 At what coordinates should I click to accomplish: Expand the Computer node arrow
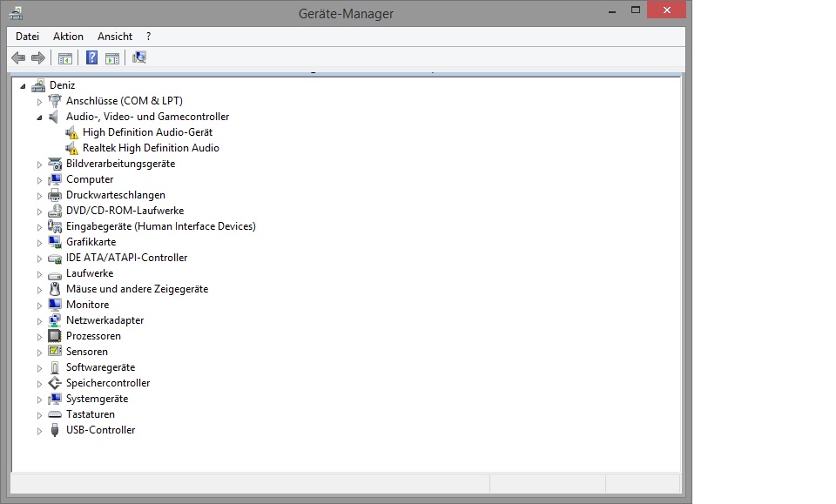[39, 180]
